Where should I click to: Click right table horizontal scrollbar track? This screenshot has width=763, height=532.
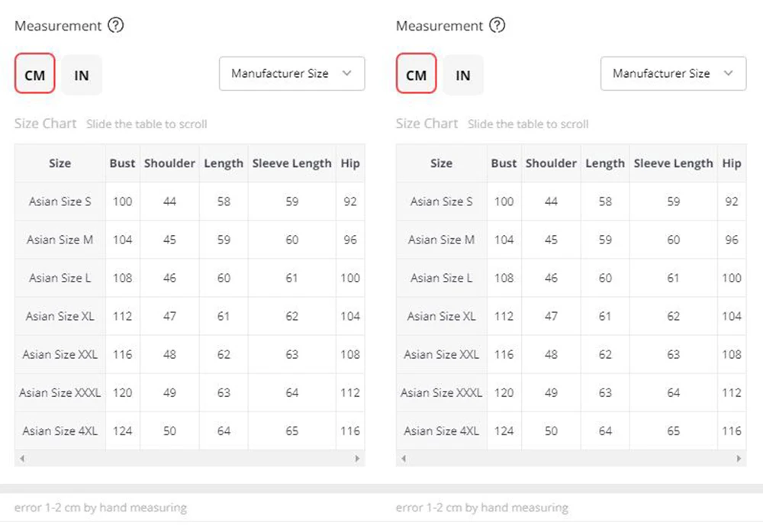[571, 458]
